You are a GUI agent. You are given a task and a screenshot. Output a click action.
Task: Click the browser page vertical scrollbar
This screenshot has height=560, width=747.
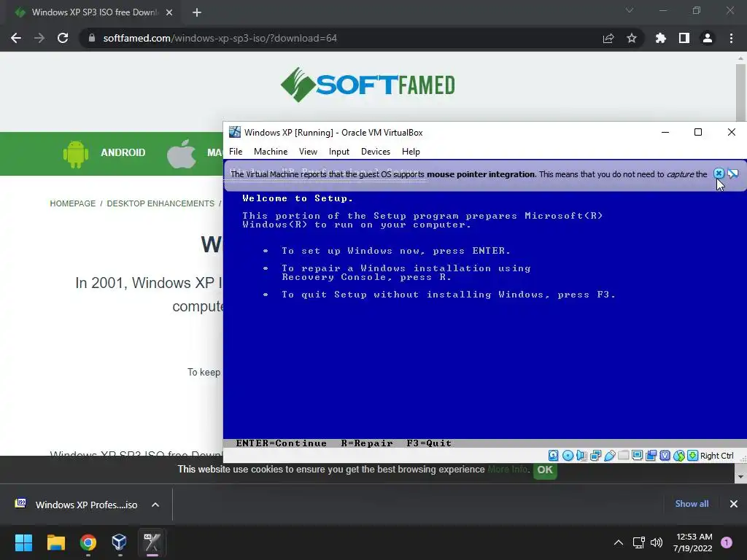point(740,93)
